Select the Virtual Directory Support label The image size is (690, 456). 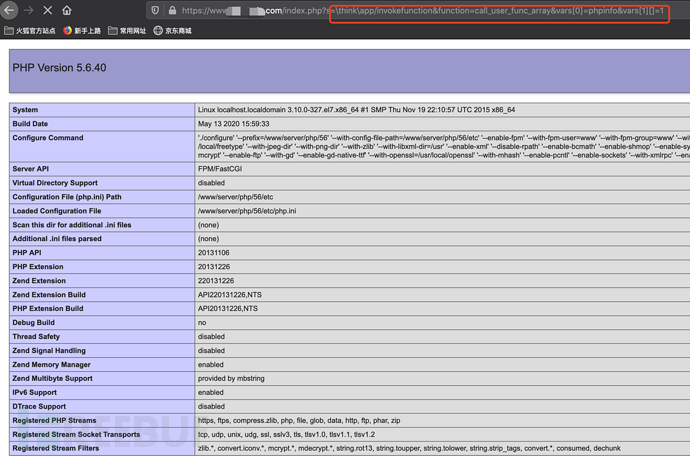coord(55,183)
